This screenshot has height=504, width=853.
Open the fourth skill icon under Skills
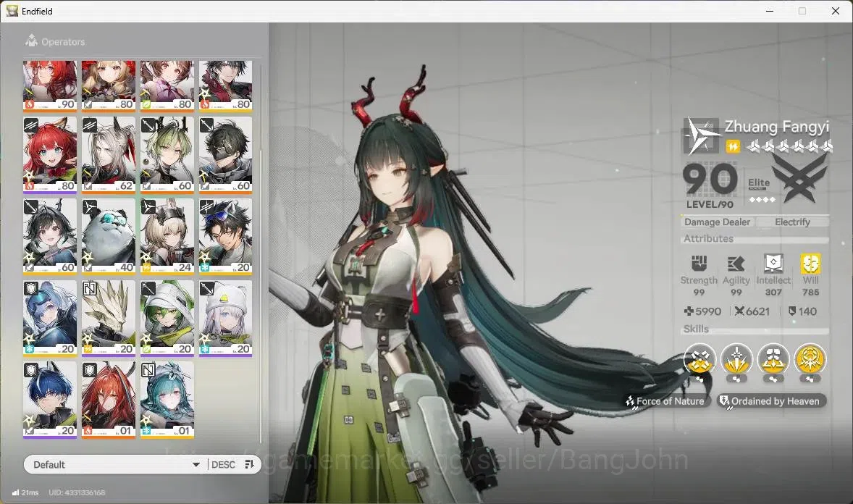[x=810, y=359]
